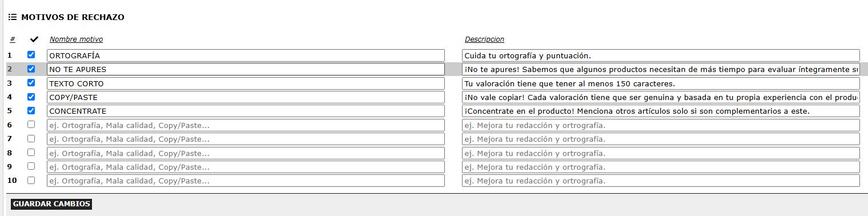
Task: Toggle the CONCENTRATE row checkbox
Action: (x=31, y=110)
